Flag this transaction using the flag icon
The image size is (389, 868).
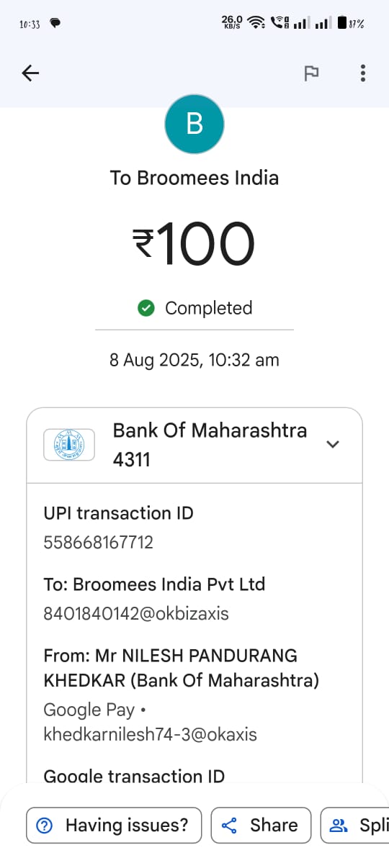coord(311,73)
